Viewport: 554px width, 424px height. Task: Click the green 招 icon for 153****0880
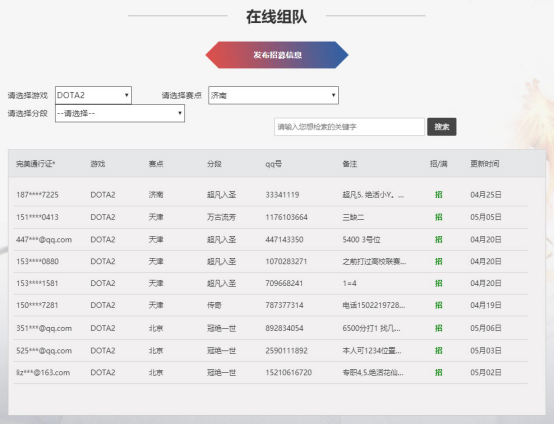(438, 261)
